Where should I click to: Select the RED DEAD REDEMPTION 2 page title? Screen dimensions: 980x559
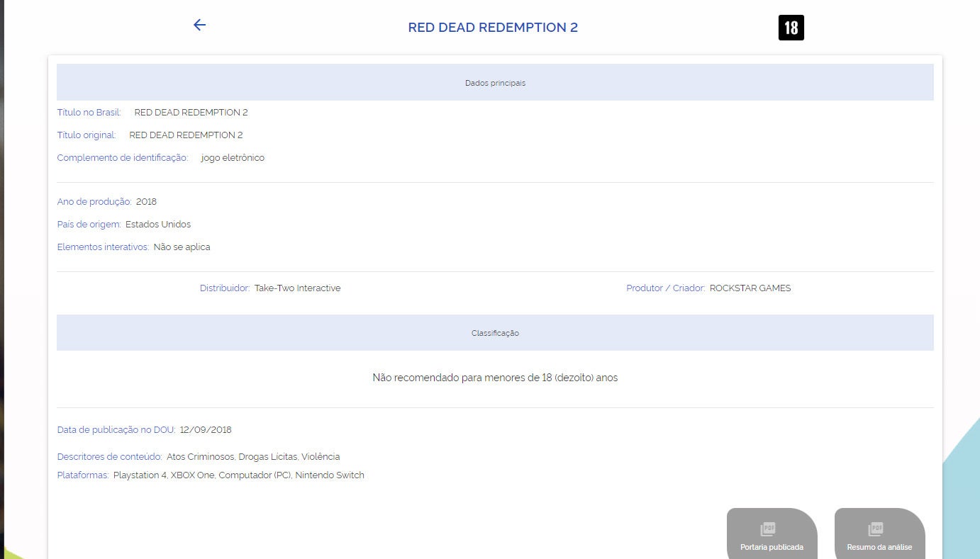tap(493, 27)
